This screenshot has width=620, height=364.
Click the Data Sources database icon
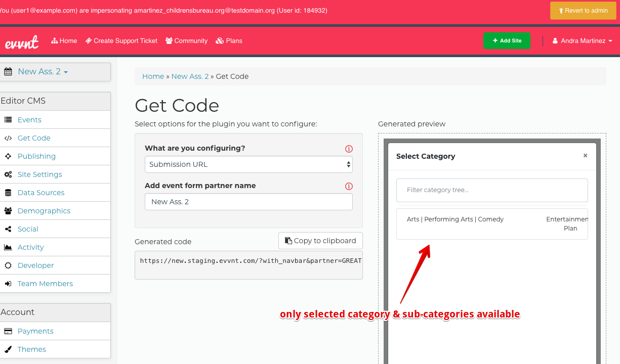click(x=8, y=193)
